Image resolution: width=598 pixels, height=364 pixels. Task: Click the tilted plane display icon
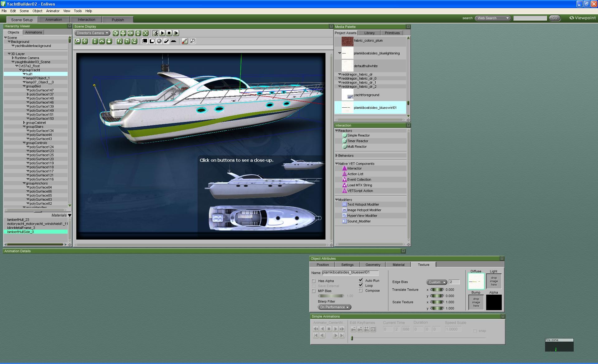tap(166, 41)
